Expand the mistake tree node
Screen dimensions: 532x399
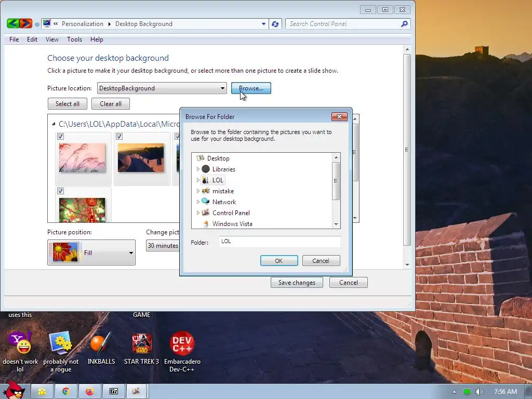pos(198,191)
